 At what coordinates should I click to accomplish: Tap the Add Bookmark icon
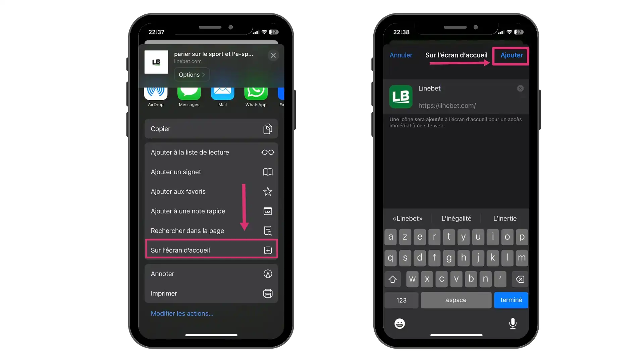268,172
